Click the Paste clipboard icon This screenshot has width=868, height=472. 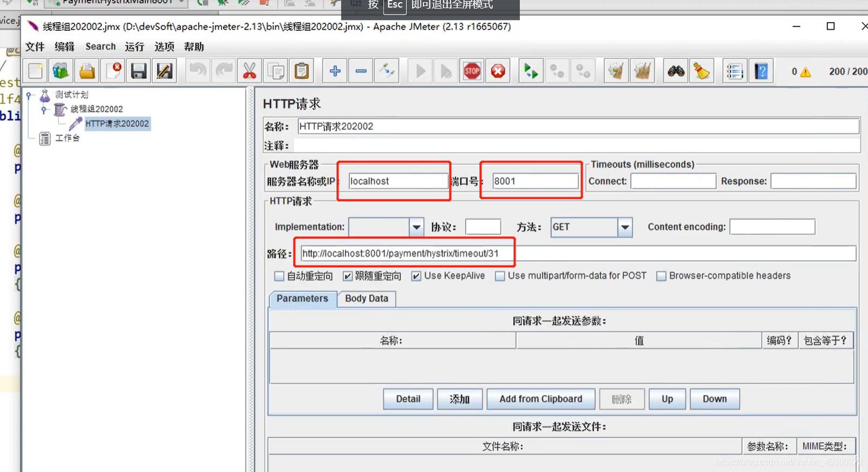(x=302, y=71)
